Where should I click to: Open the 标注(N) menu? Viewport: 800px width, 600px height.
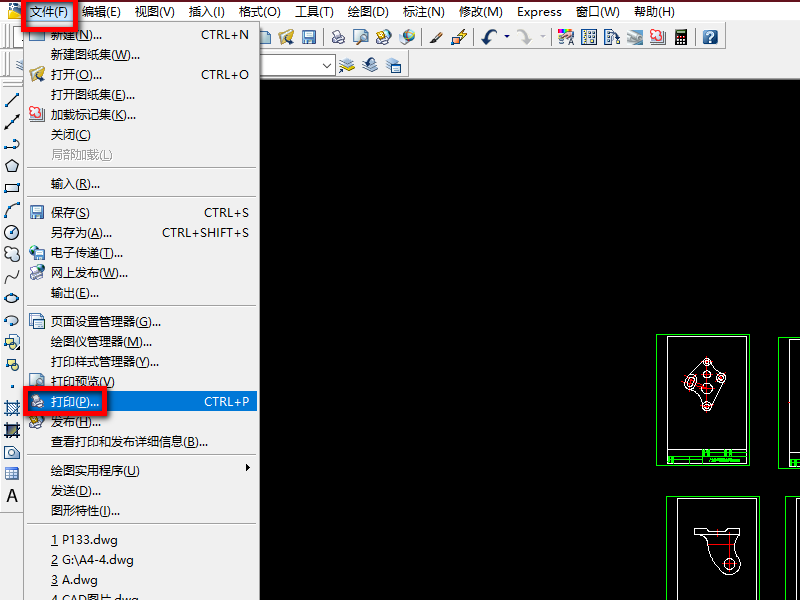(x=423, y=12)
